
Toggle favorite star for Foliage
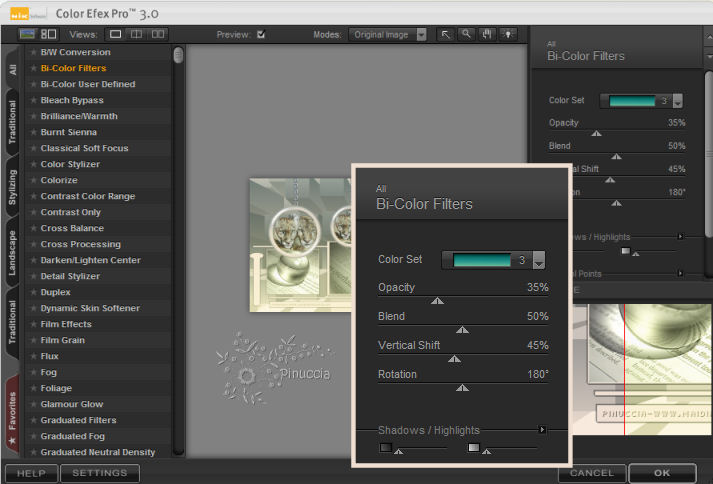[x=34, y=388]
